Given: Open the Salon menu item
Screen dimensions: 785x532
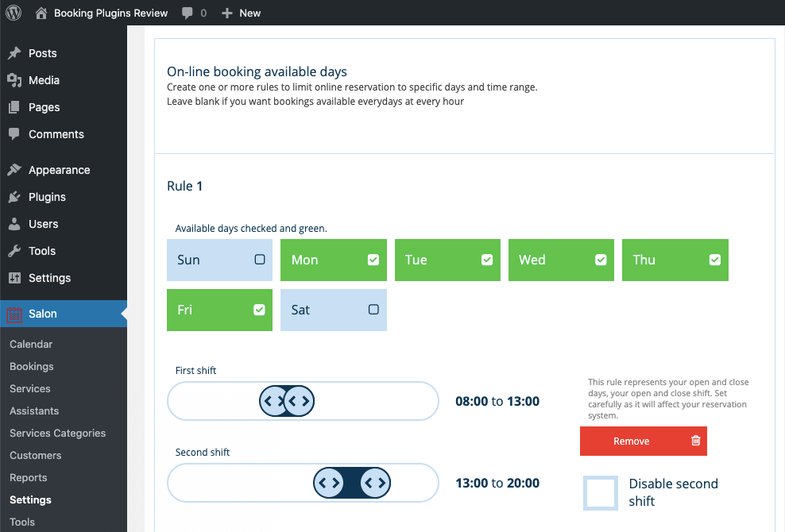Looking at the screenshot, I should point(64,314).
